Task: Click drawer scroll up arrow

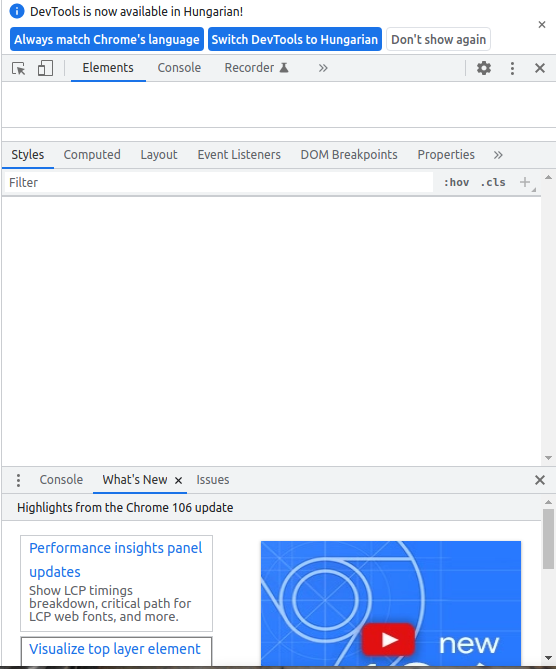Action: pos(548,503)
